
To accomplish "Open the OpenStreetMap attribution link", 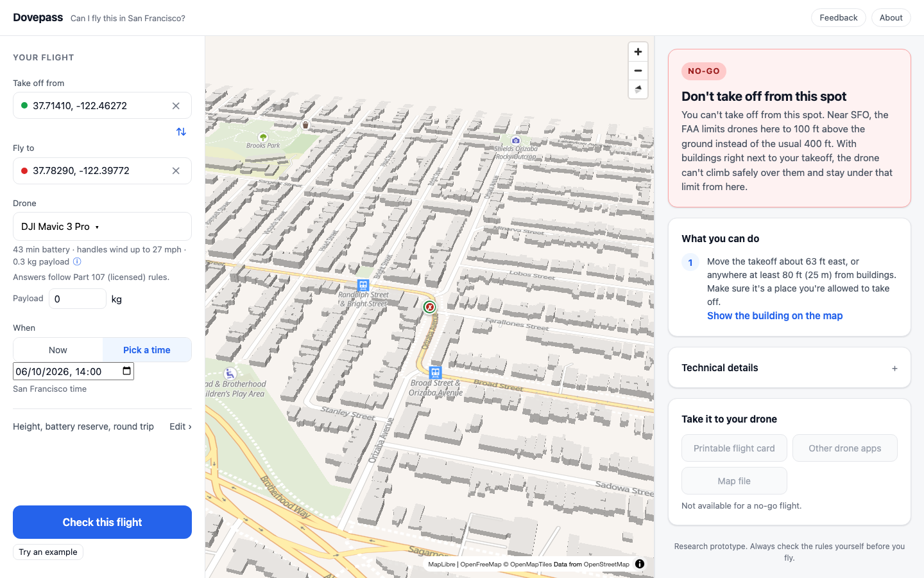I will [x=606, y=565].
